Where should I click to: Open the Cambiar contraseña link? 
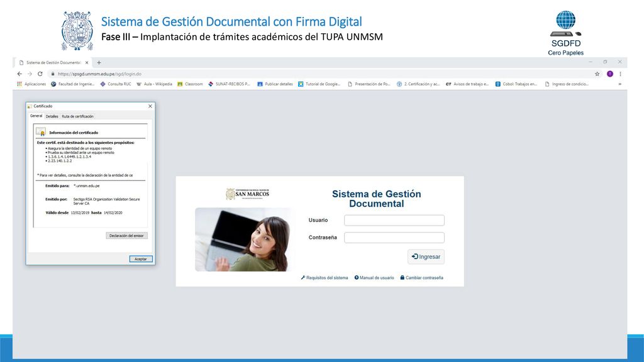(x=422, y=278)
